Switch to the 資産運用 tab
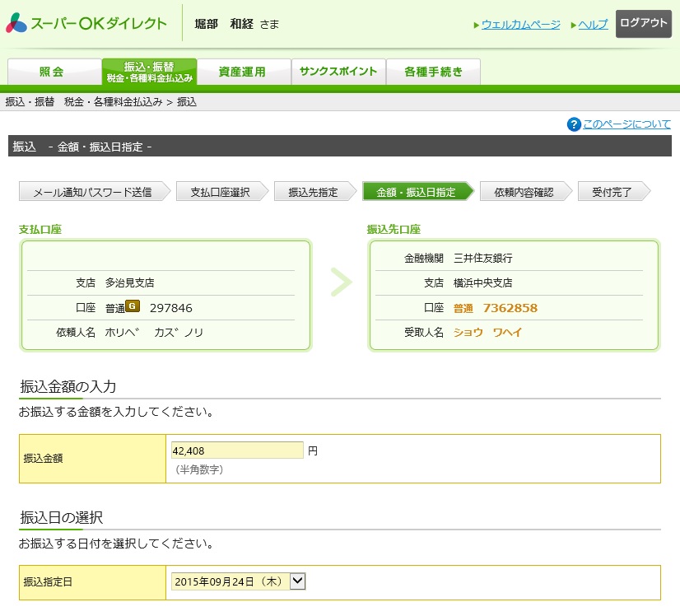680x616 pixels. tap(243, 72)
